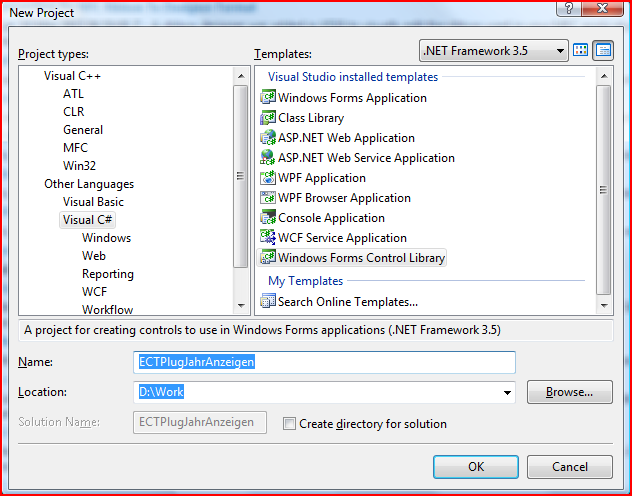The width and height of the screenshot is (632, 496).
Task: Click the Windows Forms Control Library icon
Action: coord(268,257)
